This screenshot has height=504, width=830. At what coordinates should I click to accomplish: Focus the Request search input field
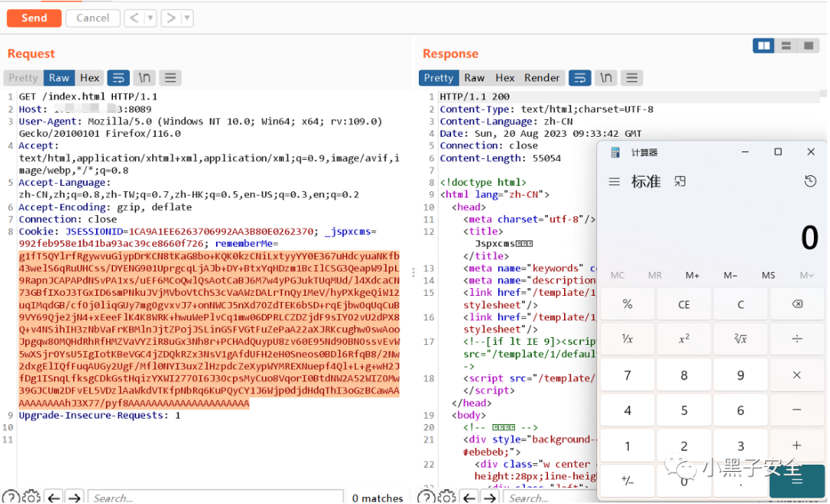pos(215,497)
